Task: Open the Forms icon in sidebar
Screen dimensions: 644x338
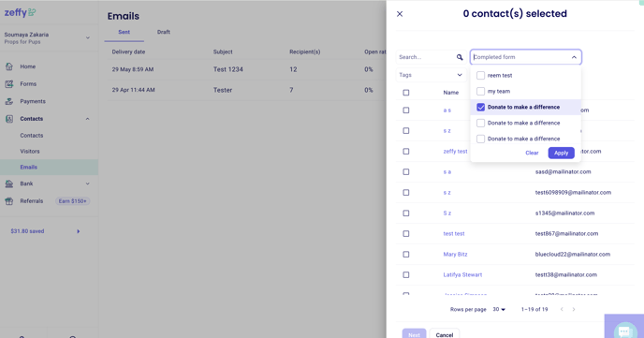Action: click(x=9, y=83)
